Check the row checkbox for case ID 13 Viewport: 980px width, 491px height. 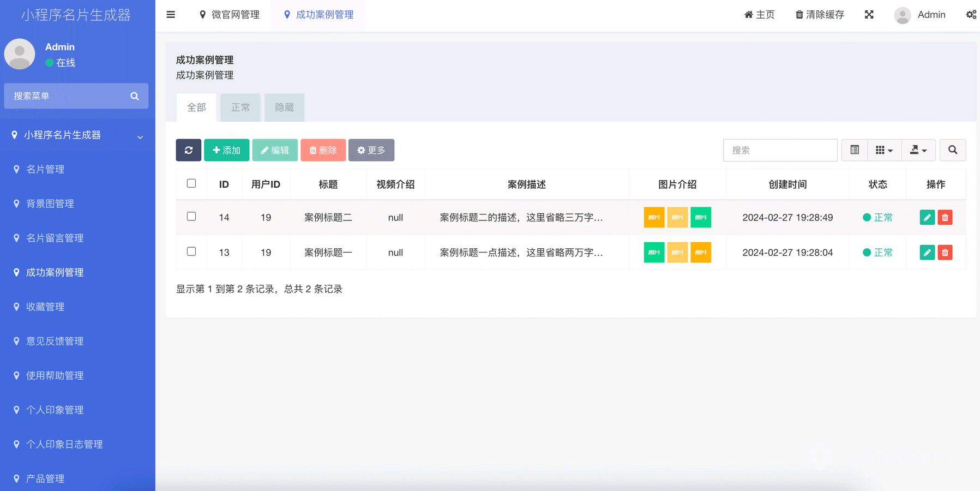(x=191, y=252)
